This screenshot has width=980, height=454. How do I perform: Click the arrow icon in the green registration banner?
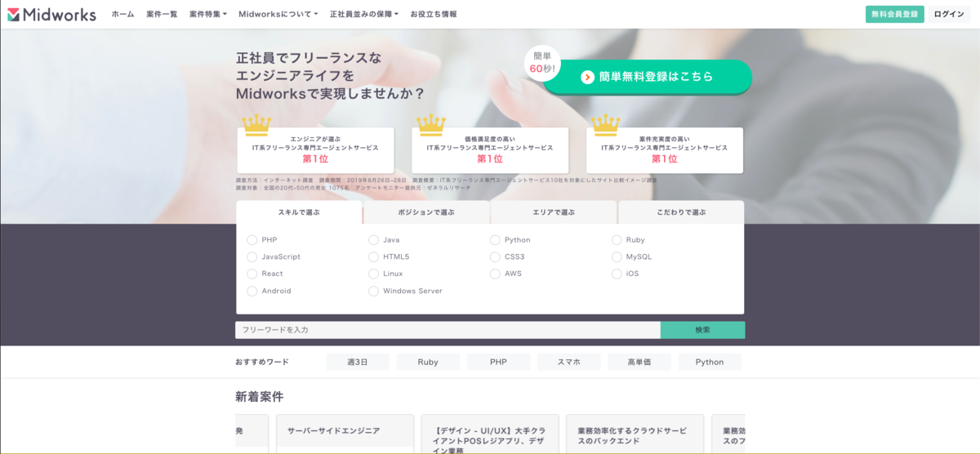pos(587,77)
